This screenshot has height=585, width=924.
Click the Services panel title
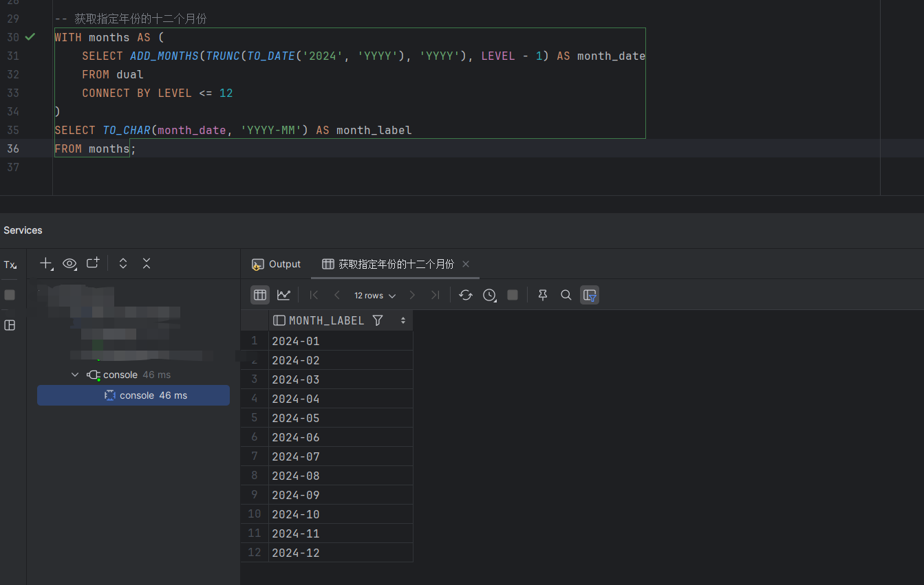point(23,230)
